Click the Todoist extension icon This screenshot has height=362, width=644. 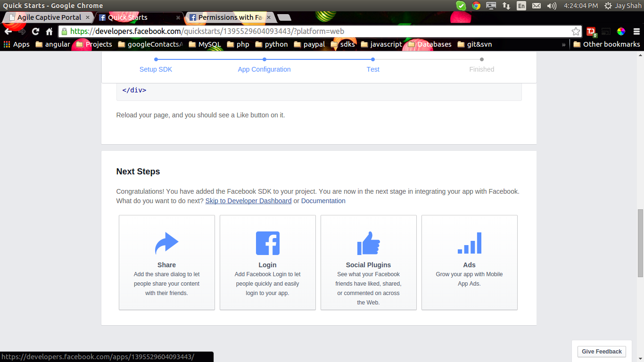tap(591, 32)
